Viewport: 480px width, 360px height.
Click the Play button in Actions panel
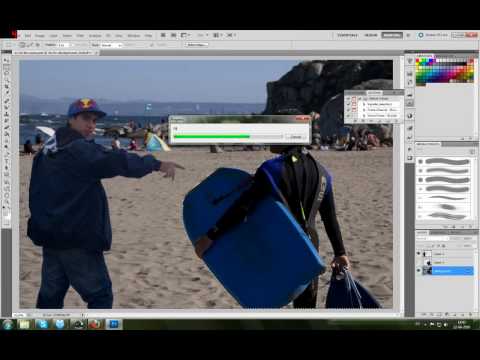pos(370,121)
